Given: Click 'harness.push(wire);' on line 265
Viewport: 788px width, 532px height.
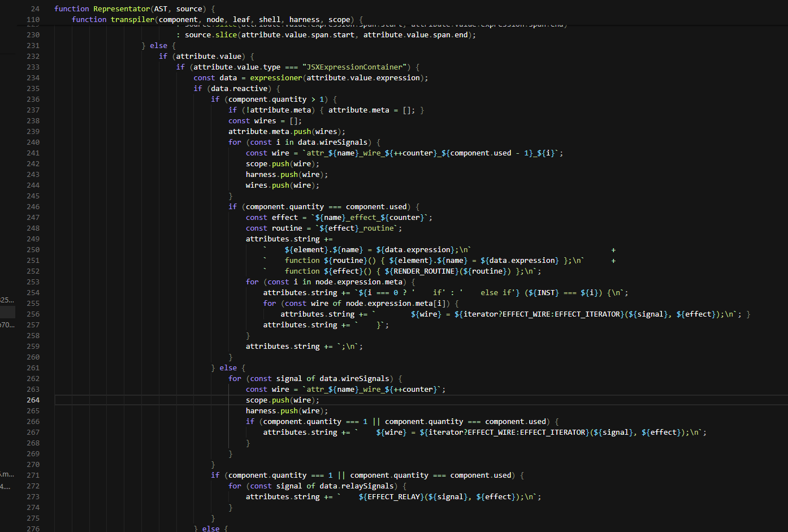Looking at the screenshot, I should [x=287, y=410].
